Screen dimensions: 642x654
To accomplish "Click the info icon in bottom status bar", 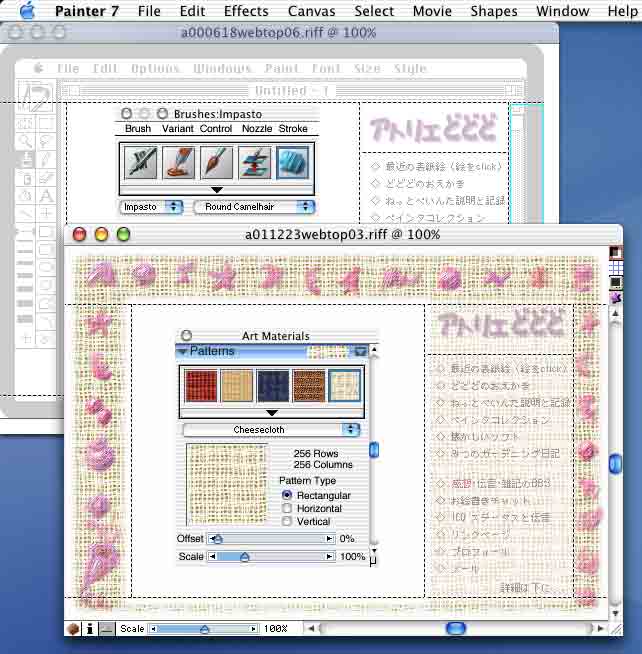I will click(x=90, y=629).
